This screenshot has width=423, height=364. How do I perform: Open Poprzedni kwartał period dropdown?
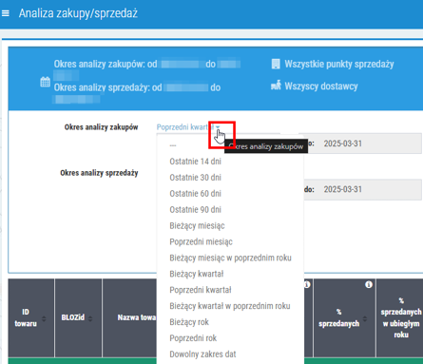click(x=188, y=127)
